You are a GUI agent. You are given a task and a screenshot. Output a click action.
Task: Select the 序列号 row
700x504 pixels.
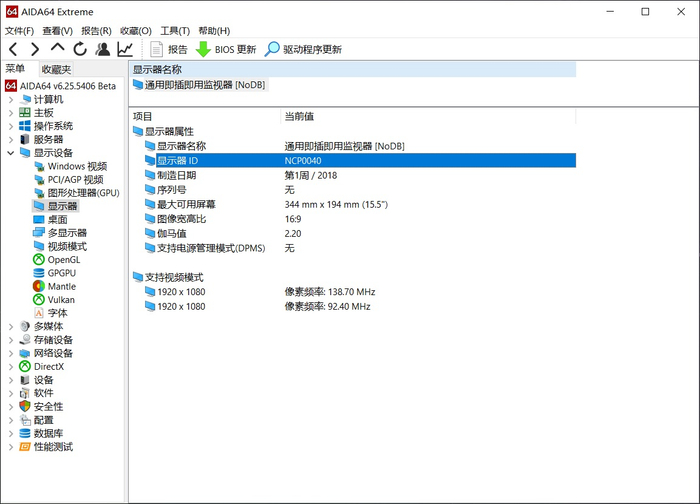360,190
